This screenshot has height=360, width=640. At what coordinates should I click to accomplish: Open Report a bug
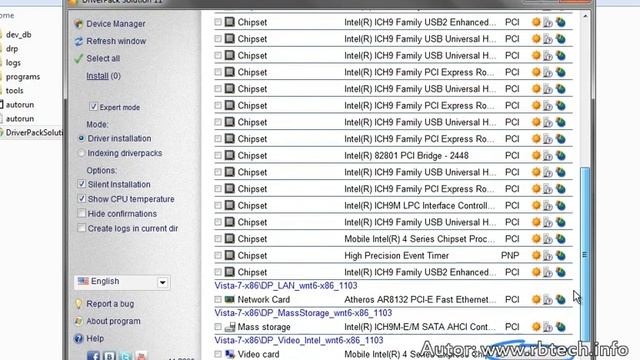pos(110,304)
